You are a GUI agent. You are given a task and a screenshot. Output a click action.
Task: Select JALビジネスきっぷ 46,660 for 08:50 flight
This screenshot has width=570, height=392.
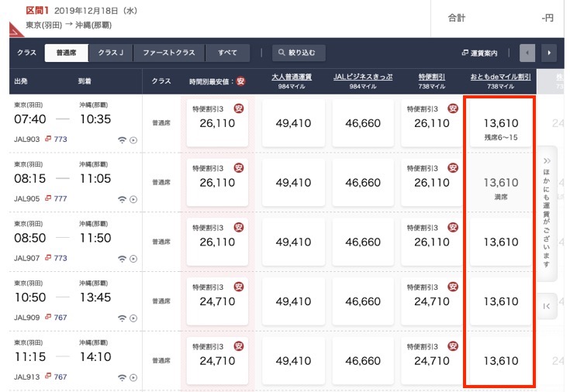pos(363,242)
